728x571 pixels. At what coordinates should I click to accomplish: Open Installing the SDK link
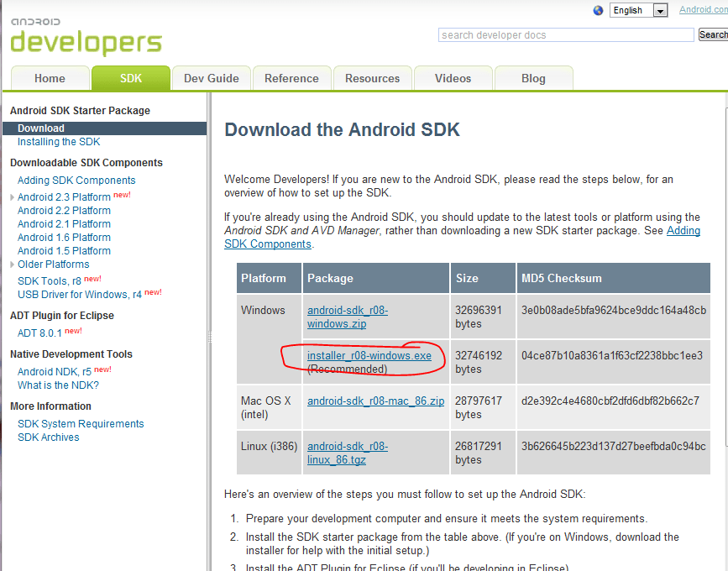(x=59, y=142)
